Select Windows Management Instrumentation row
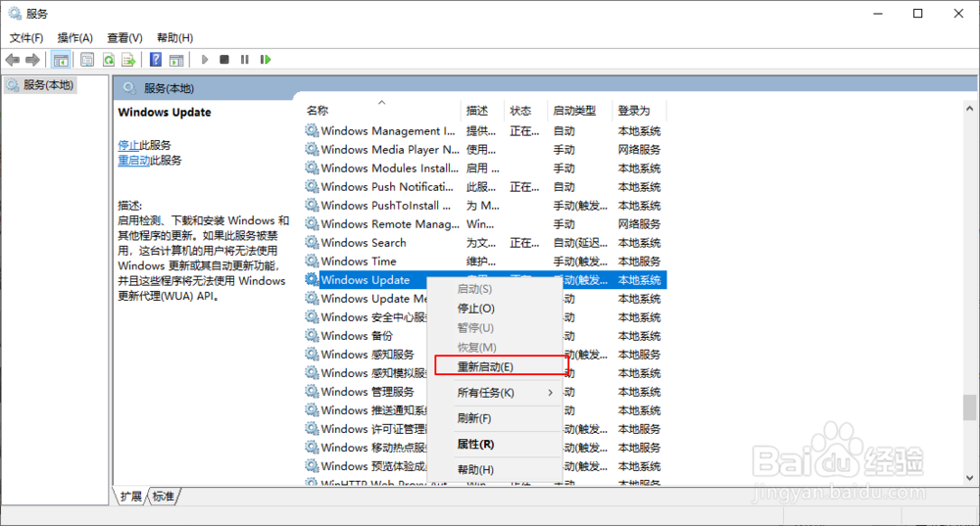980x526 pixels. [486, 130]
